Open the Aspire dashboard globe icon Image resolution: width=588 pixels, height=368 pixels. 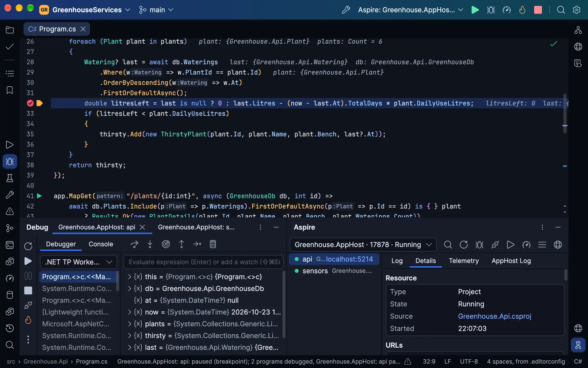558,245
